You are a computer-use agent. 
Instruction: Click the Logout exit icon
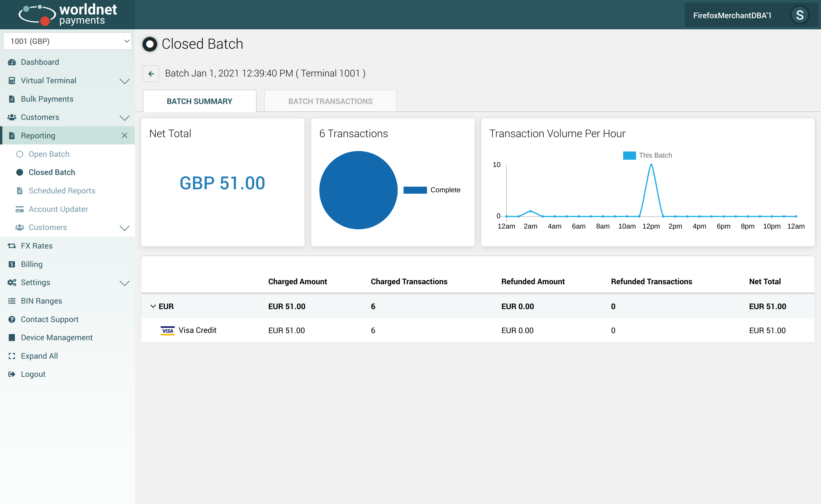tap(12, 374)
